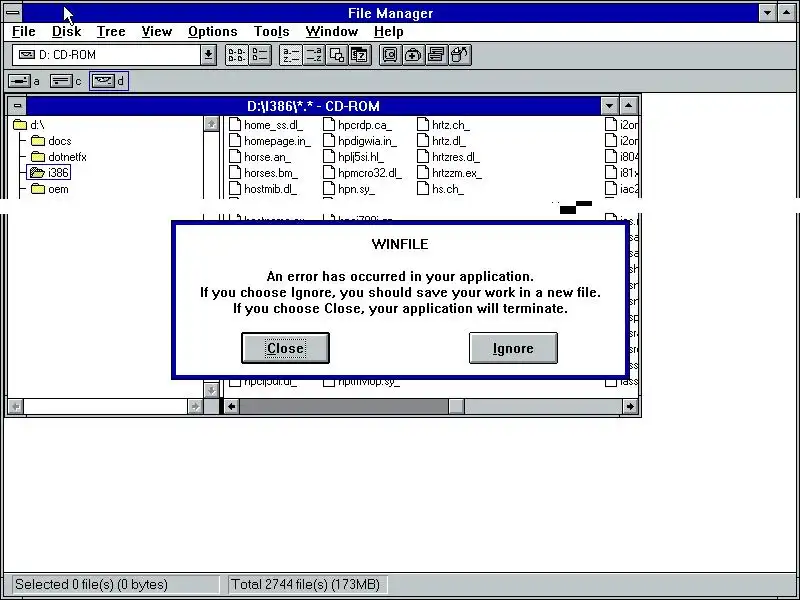This screenshot has width=800, height=600.
Task: Select file hpdigwia.in_
Action: click(360, 141)
